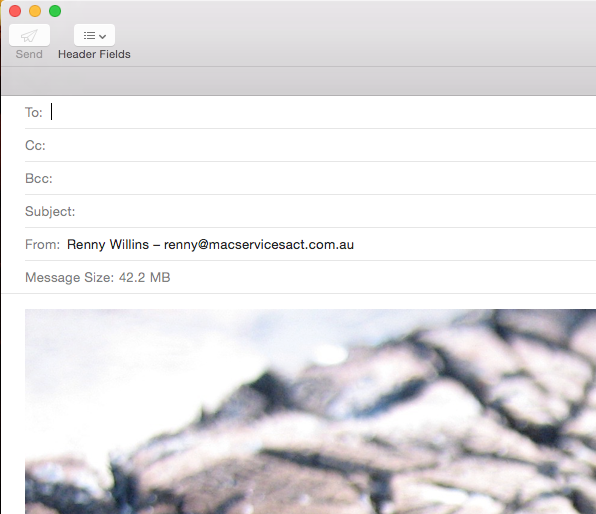
Task: Close the compose window with red button
Action: click(x=15, y=11)
